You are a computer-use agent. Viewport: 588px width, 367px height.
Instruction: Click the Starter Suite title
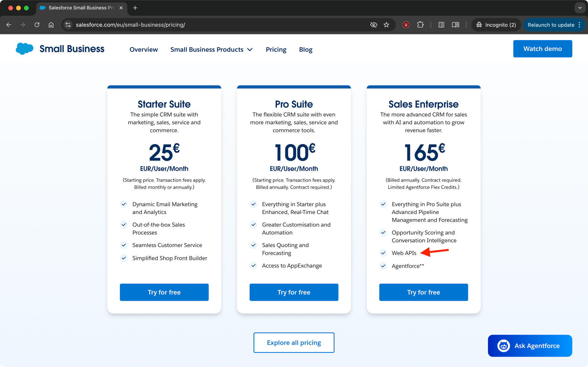point(164,104)
